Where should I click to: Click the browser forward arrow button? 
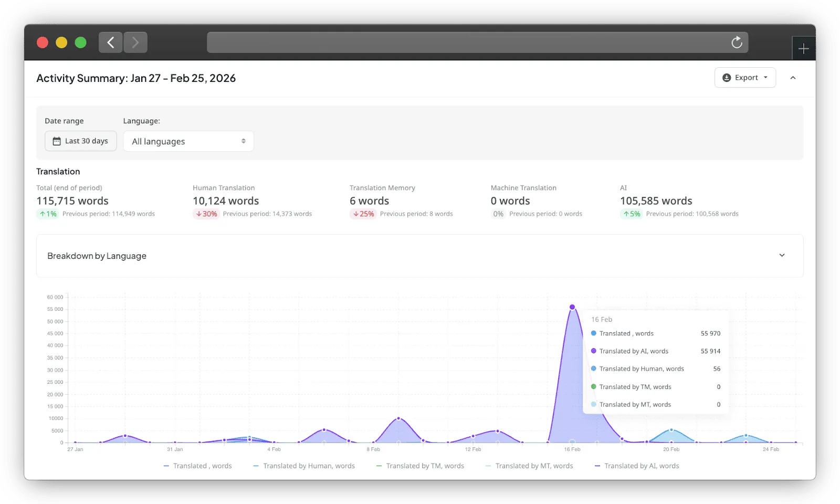click(135, 43)
